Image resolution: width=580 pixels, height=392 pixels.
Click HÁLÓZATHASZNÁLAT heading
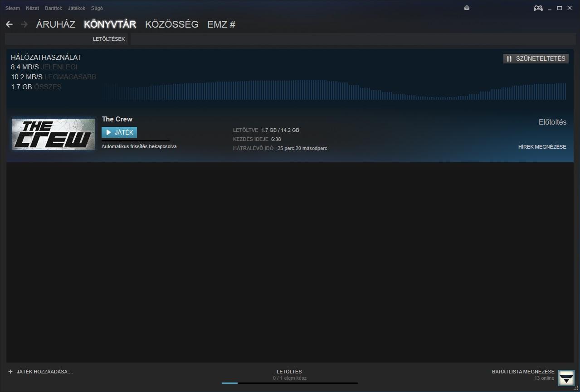click(46, 58)
